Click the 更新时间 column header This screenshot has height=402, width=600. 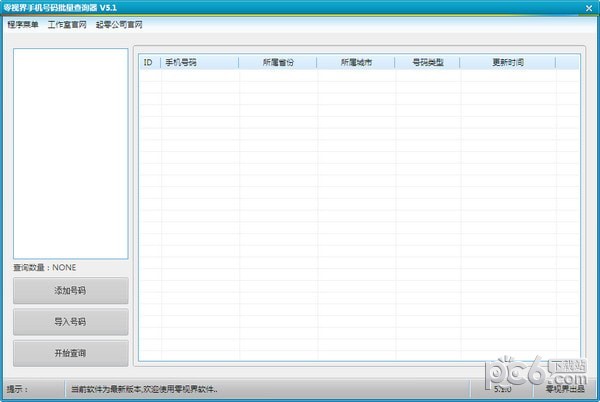508,62
